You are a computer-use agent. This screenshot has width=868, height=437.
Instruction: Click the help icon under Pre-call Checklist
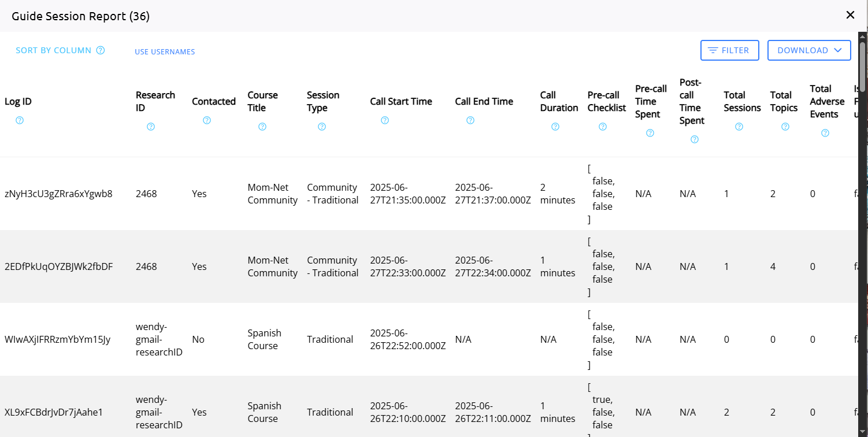coord(603,127)
